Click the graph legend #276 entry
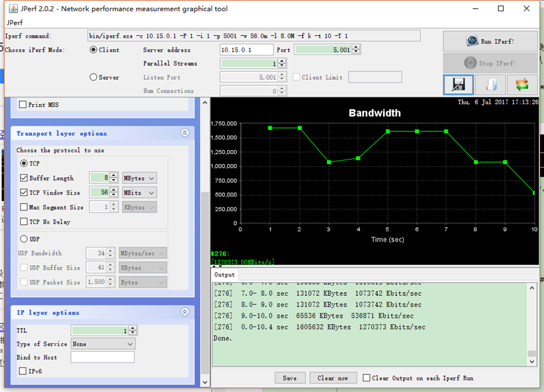Screen dimensions: 544x392 220,254
